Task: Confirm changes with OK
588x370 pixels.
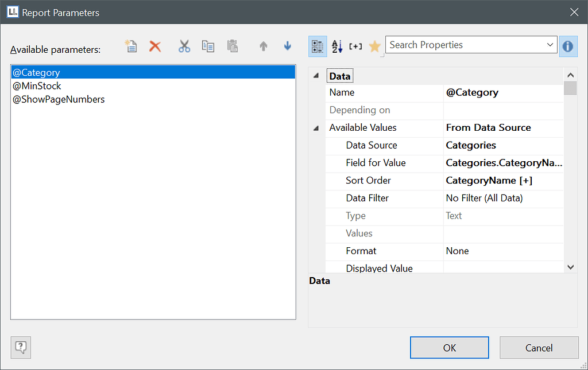Action: [x=449, y=347]
